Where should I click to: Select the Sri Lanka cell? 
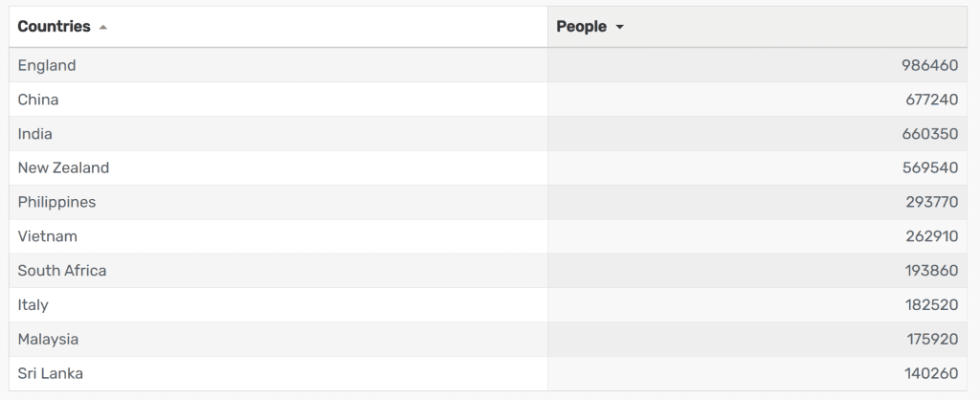pyautogui.click(x=278, y=374)
